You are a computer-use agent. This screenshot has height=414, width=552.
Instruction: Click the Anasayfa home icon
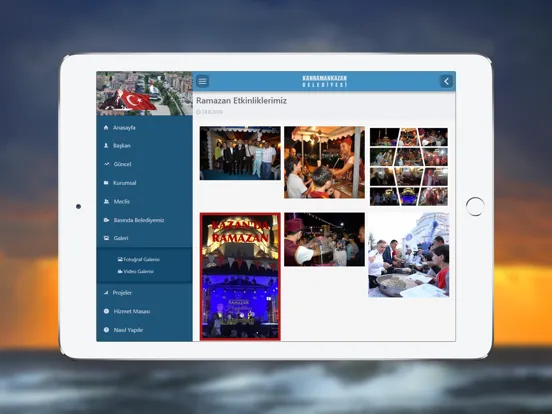coord(106,127)
